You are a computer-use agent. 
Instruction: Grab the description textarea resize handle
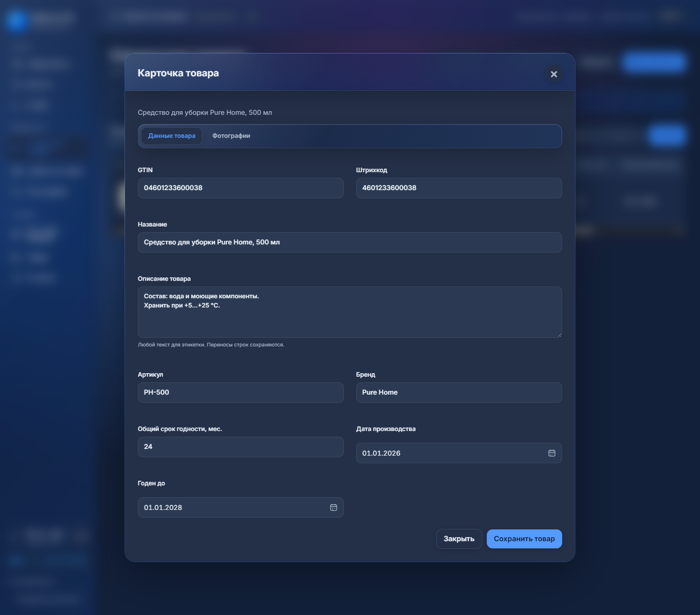[559, 334]
